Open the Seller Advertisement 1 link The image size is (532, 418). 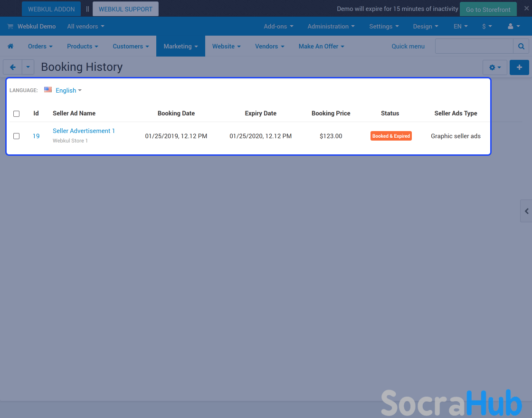(84, 131)
